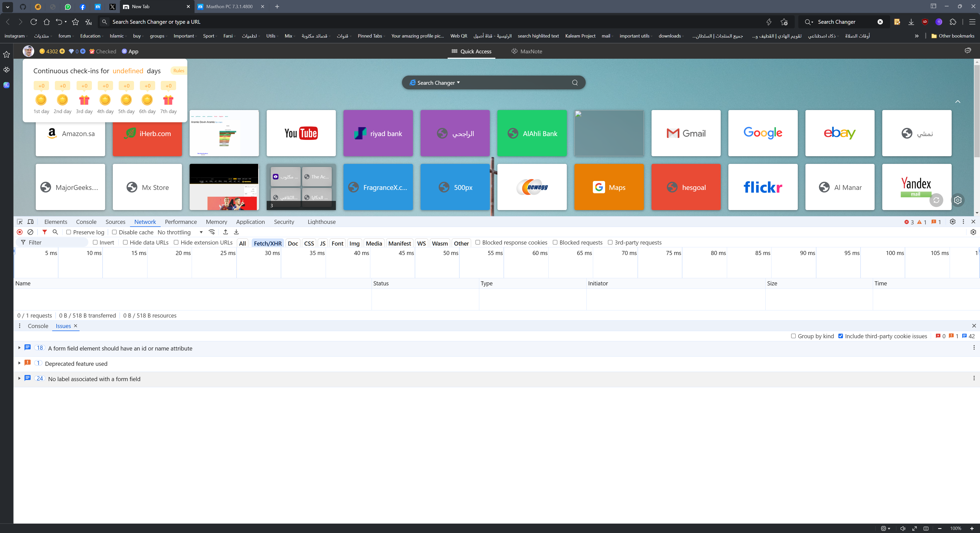The width and height of the screenshot is (980, 533).
Task: Collapse the quick access tiles with chevron
Action: coord(958,102)
